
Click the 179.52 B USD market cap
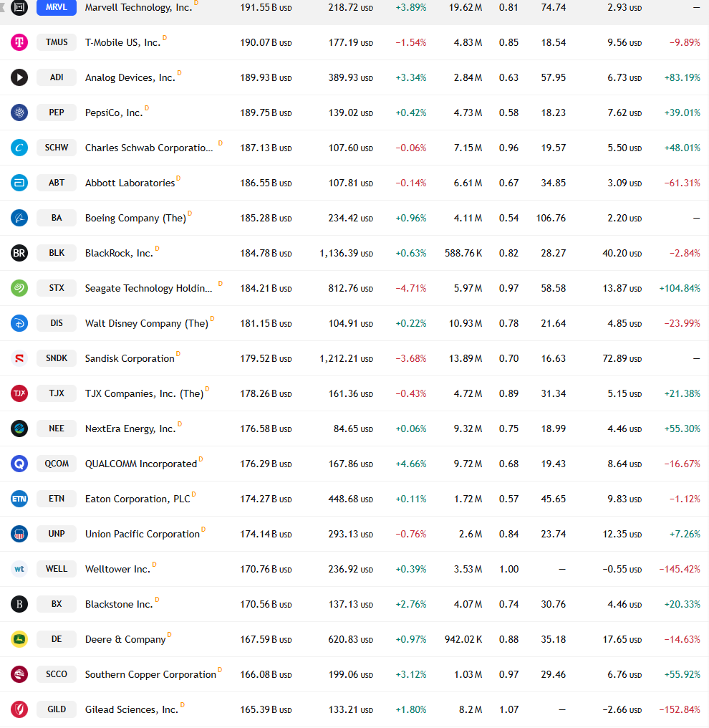[x=266, y=358]
